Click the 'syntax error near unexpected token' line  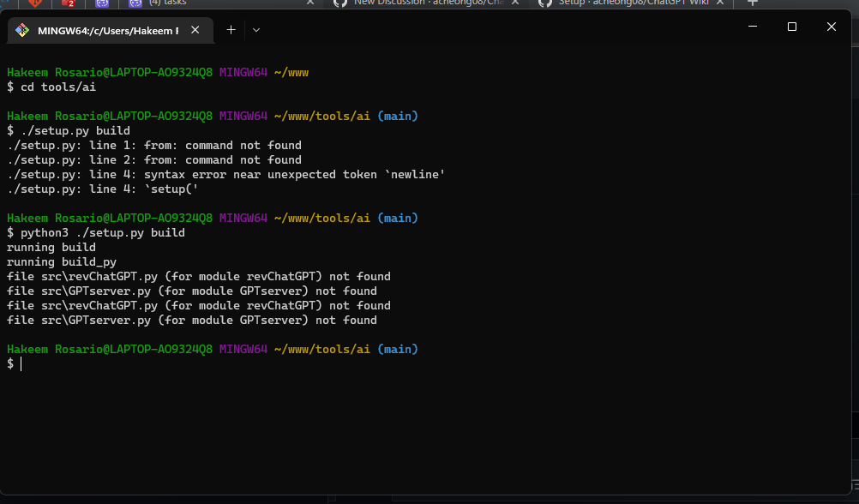click(x=225, y=174)
